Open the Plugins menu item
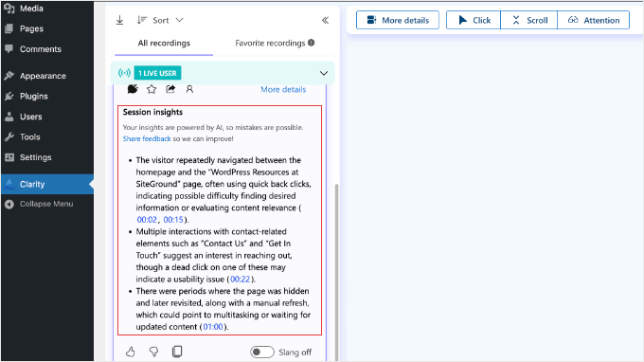The width and height of the screenshot is (644, 362). 47,96
